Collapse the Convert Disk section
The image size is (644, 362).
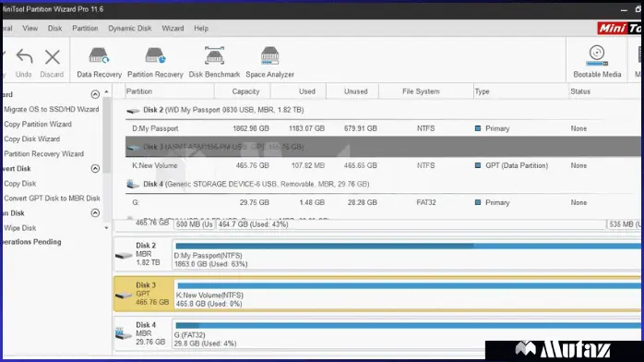click(95, 168)
